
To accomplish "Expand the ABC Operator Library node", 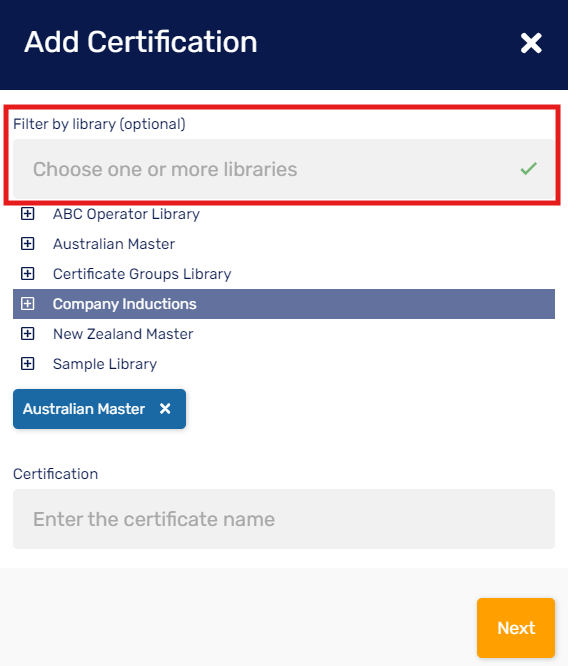I will pyautogui.click(x=28, y=214).
